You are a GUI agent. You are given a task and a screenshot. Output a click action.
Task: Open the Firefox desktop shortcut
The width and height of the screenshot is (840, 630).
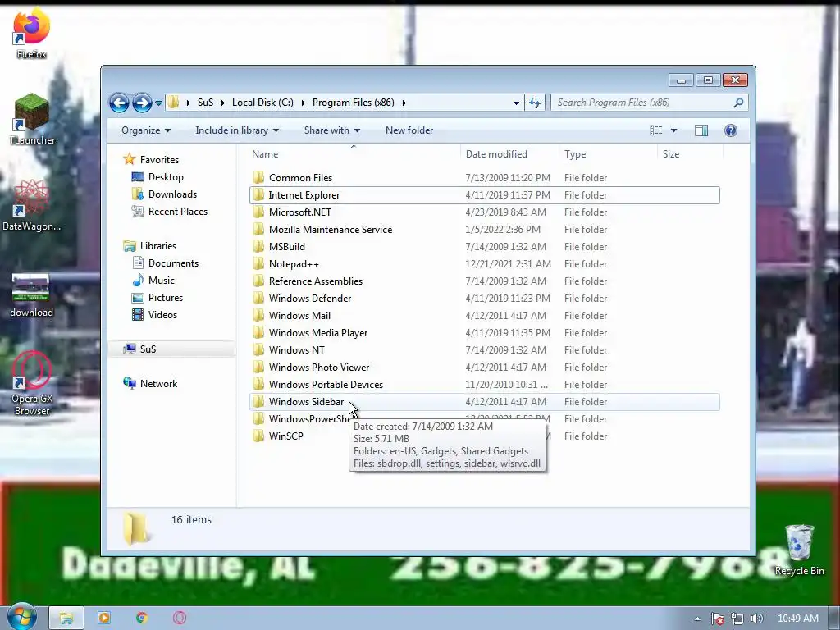(31, 32)
